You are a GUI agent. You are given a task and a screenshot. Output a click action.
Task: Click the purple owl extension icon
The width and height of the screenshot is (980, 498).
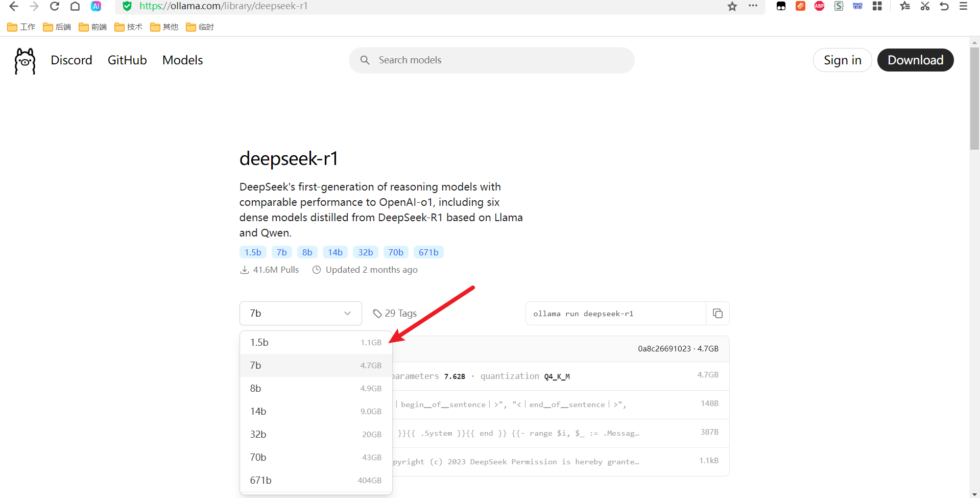pyautogui.click(x=857, y=6)
